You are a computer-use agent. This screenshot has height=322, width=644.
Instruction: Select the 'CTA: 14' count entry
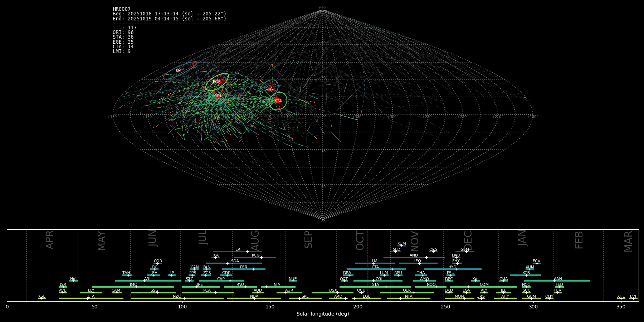pos(123,47)
